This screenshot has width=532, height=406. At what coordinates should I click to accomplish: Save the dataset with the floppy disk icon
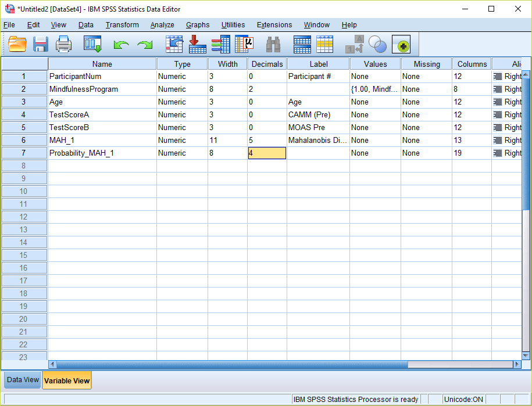[x=40, y=45]
